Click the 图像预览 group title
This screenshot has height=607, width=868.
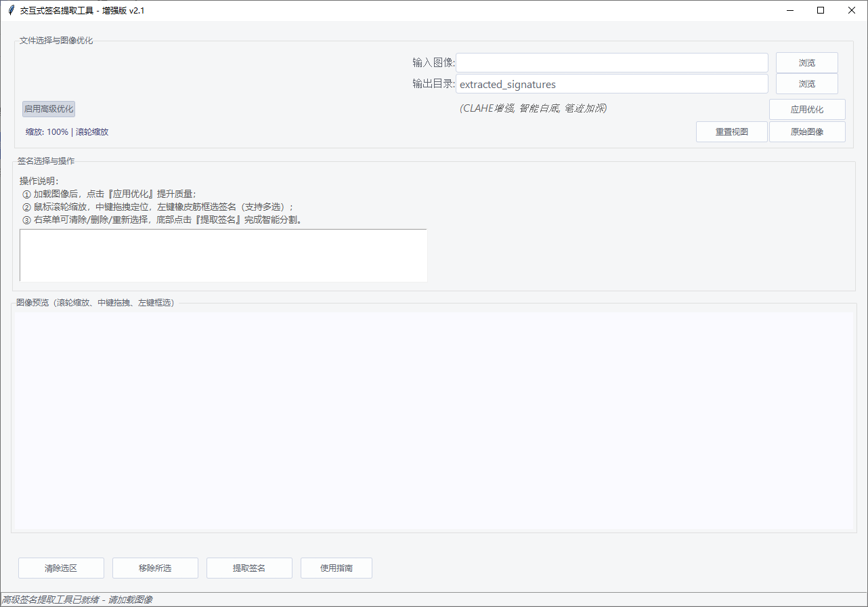click(x=95, y=303)
